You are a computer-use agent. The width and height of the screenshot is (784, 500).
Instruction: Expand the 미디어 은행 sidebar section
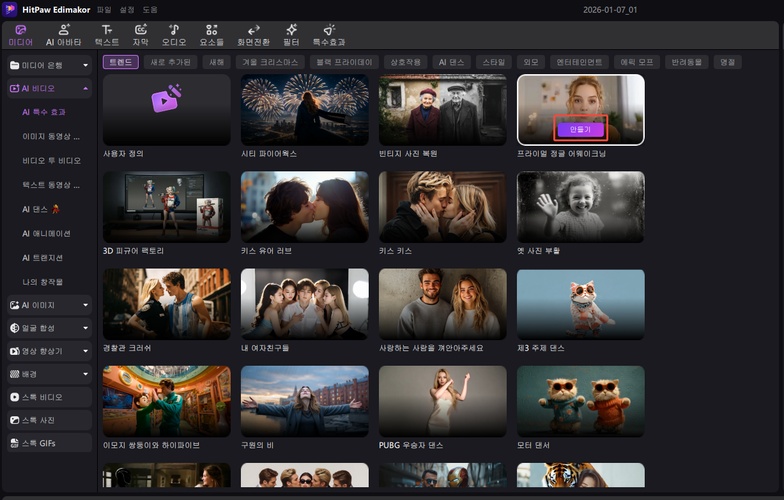pos(49,65)
